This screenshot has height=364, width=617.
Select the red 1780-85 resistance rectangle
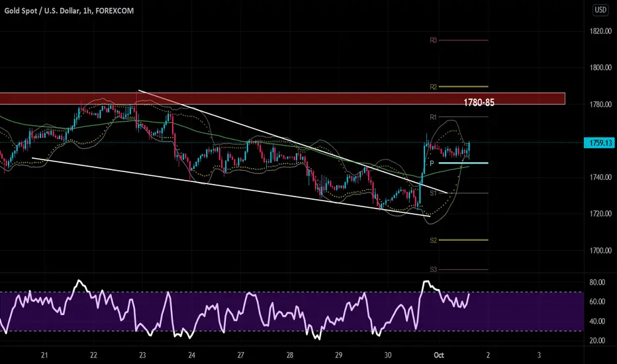tap(283, 99)
